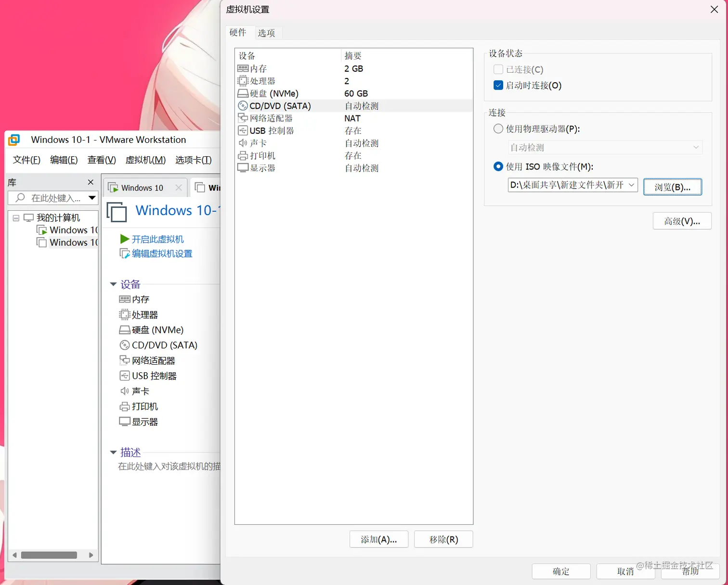Click VMware Workstation logo in title bar

tap(14, 140)
